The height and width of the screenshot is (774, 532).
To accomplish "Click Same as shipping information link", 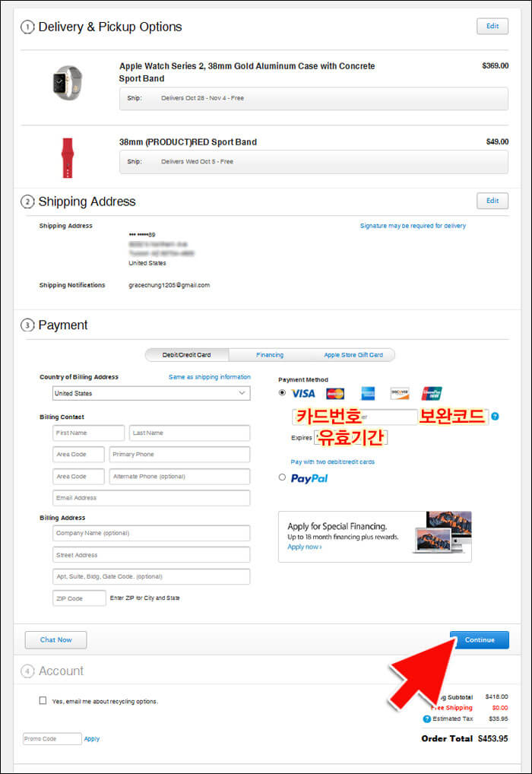I will [x=210, y=376].
